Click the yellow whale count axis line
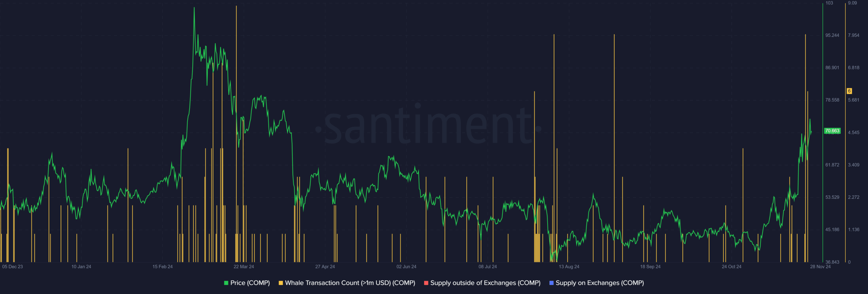 point(845,132)
